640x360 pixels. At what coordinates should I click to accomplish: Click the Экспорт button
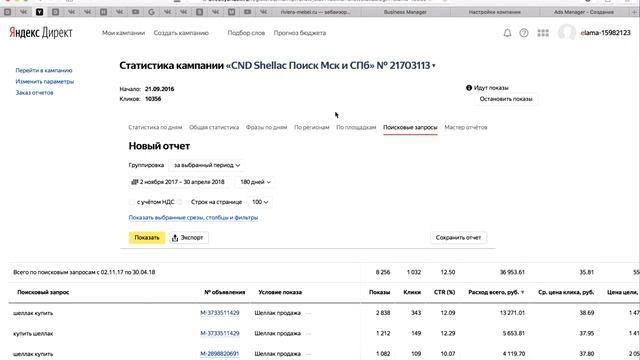pyautogui.click(x=189, y=238)
